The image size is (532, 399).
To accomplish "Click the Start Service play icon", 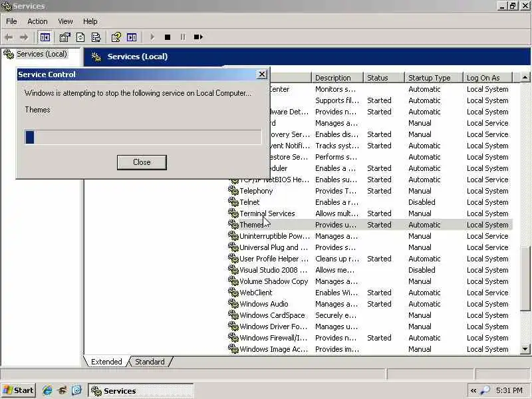I will point(152,37).
